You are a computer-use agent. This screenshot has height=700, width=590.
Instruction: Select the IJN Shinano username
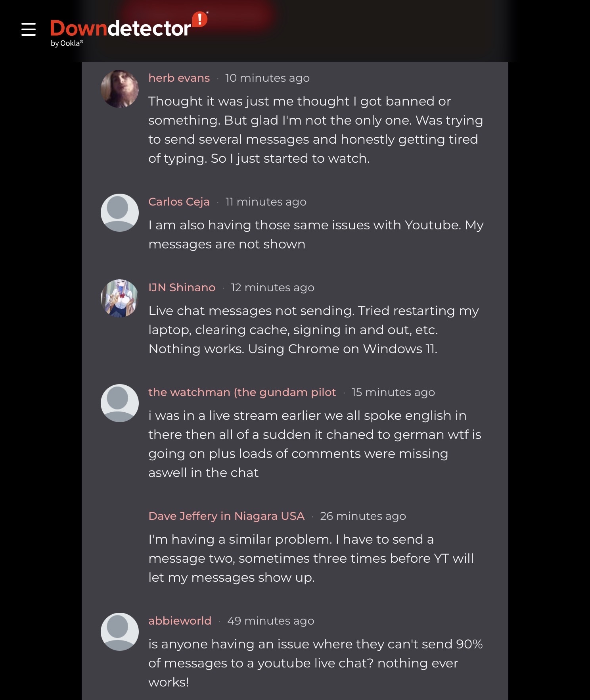[x=182, y=288]
